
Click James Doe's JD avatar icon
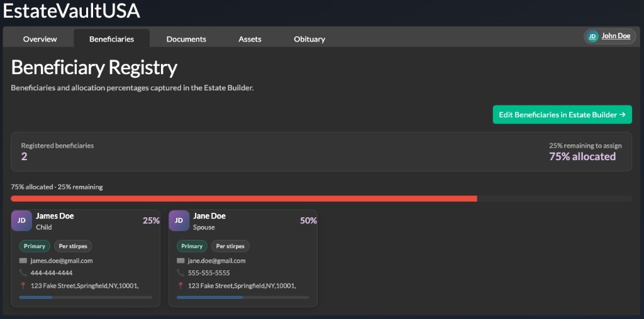[22, 220]
